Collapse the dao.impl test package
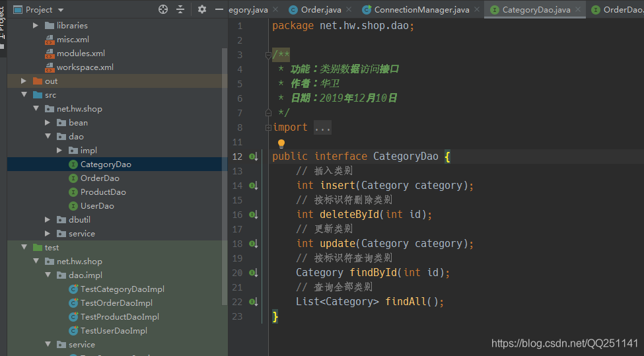Viewport: 644px width, 356px height. tap(48, 275)
